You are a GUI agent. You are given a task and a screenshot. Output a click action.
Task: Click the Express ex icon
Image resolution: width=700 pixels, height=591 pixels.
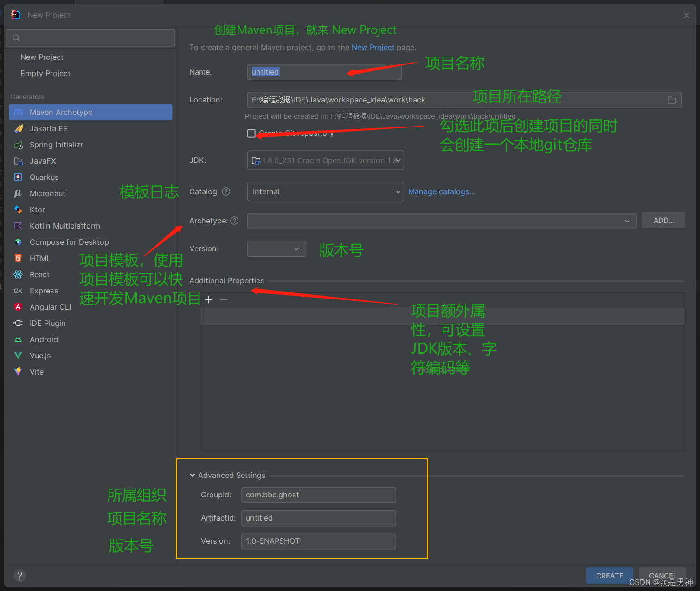[19, 291]
